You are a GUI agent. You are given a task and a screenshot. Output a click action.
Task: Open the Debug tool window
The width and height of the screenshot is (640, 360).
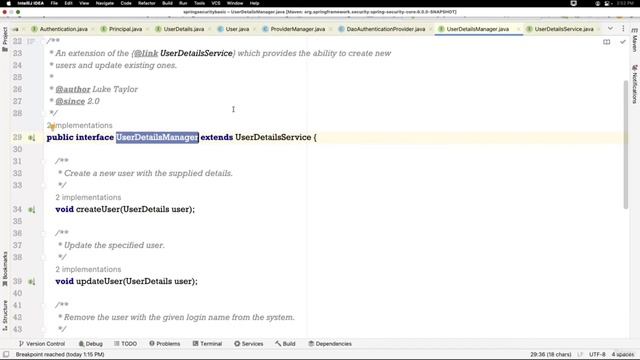[91, 344]
